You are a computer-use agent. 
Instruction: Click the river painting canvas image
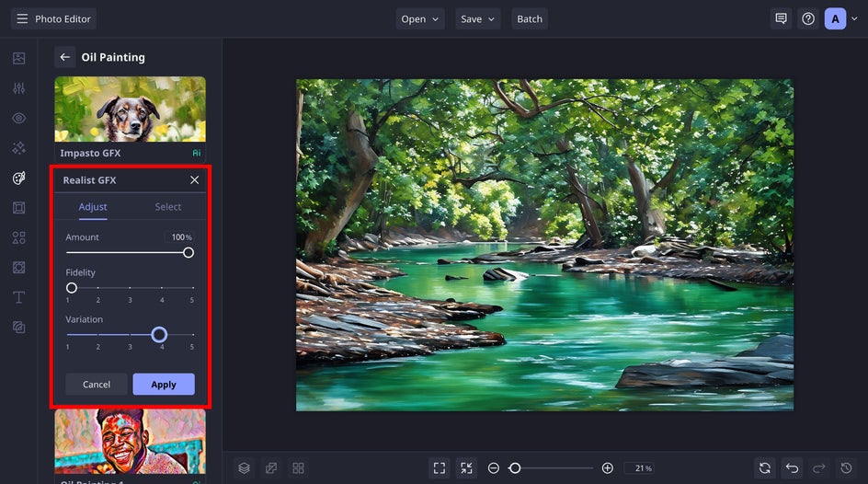(544, 245)
